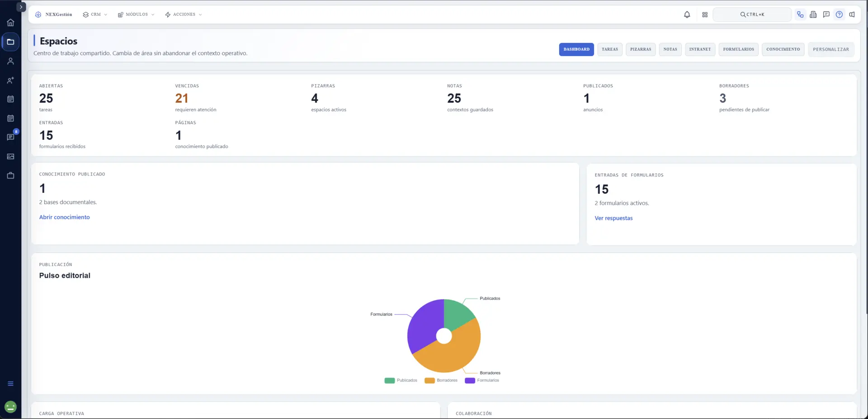Click the add-user icon in sidebar
Image resolution: width=868 pixels, height=419 pixels.
(x=10, y=80)
